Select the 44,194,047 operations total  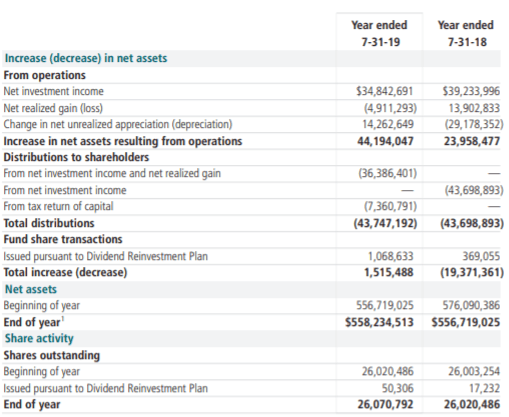coord(385,141)
